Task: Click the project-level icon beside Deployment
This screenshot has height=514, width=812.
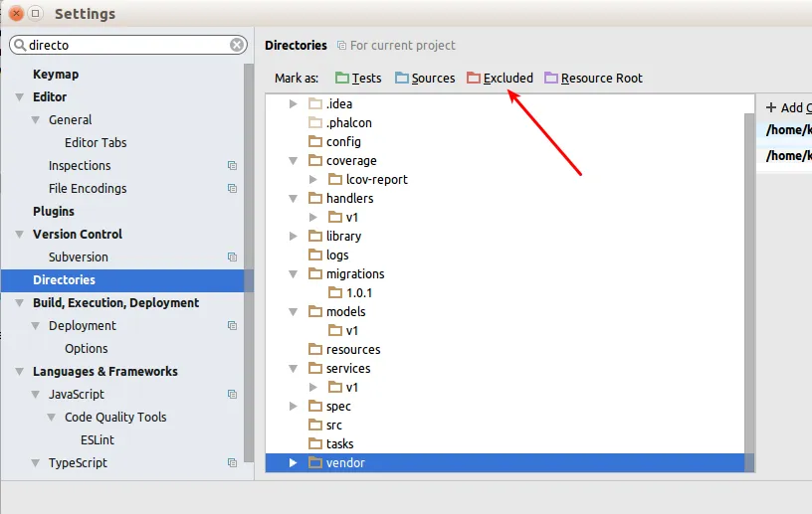Action: [x=232, y=325]
